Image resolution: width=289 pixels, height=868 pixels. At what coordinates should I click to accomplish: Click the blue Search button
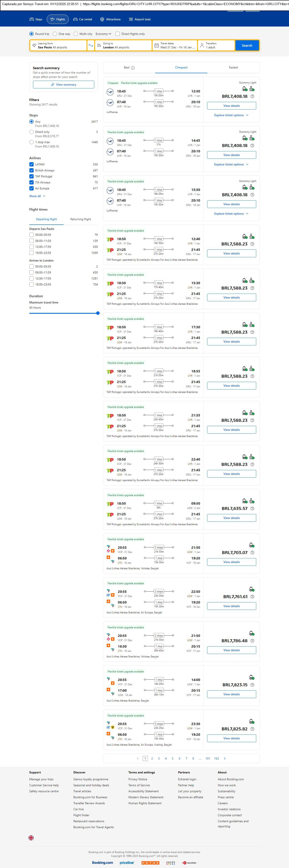(x=247, y=46)
